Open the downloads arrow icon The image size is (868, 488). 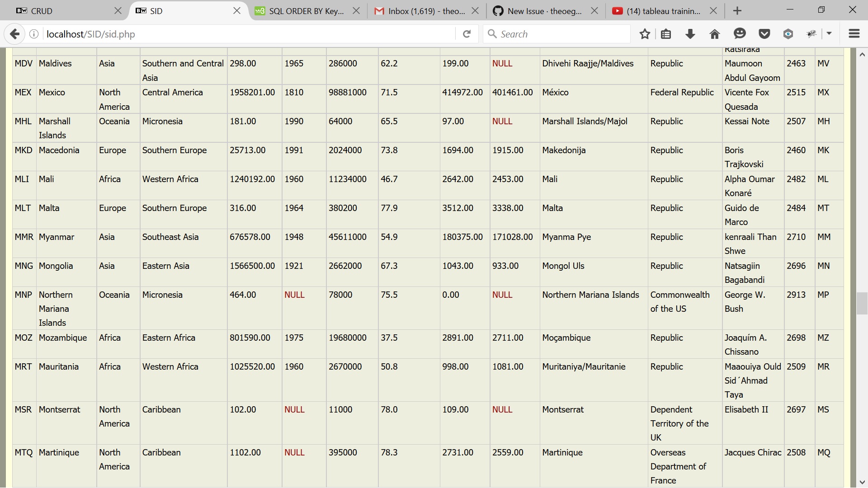(x=690, y=34)
